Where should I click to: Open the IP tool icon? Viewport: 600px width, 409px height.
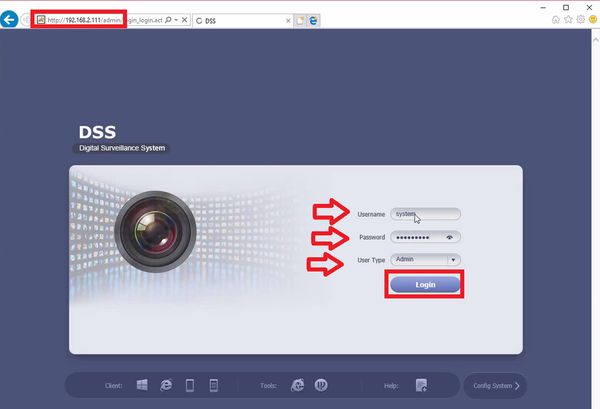[321, 385]
